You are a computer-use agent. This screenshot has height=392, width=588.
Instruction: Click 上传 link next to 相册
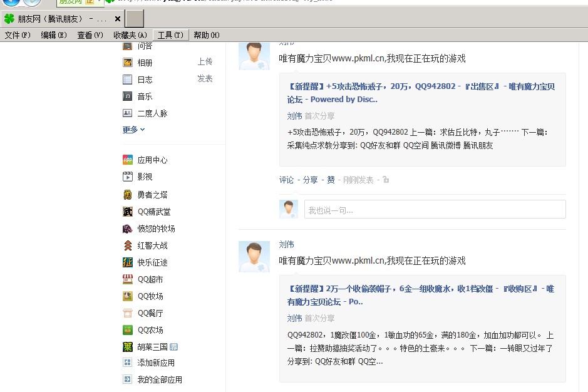205,61
